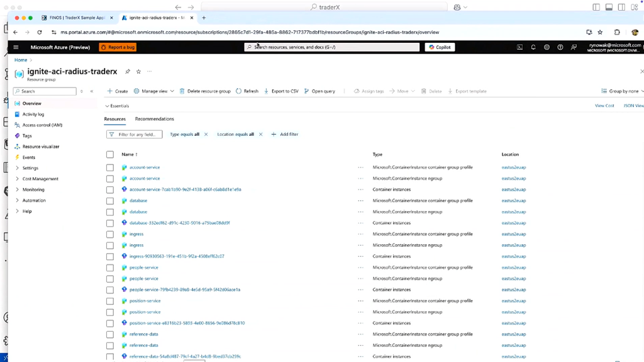Open more options next to resource group title
The width and height of the screenshot is (644, 362).
150,72
